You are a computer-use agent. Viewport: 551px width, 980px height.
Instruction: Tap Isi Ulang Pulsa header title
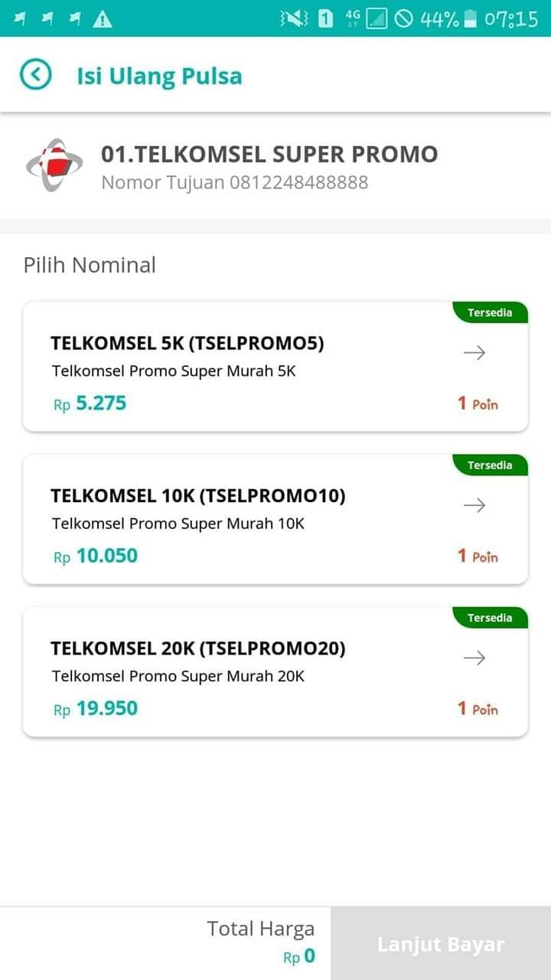(x=159, y=76)
